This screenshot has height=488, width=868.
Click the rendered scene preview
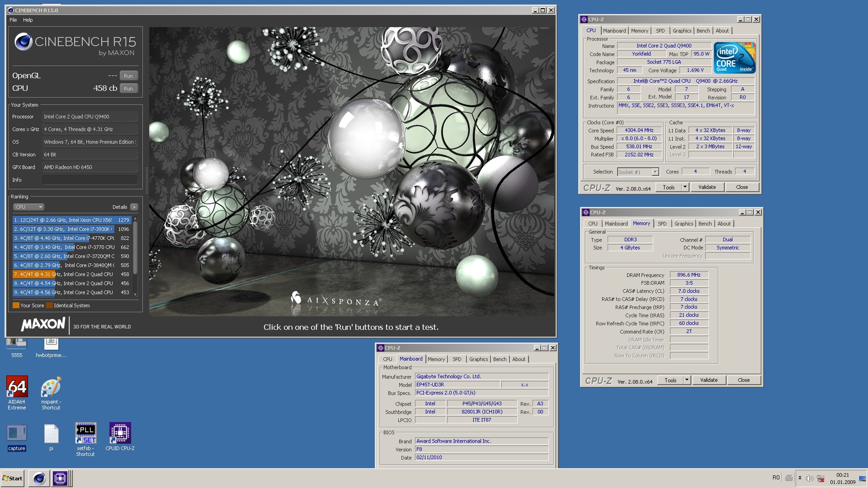pos(352,171)
